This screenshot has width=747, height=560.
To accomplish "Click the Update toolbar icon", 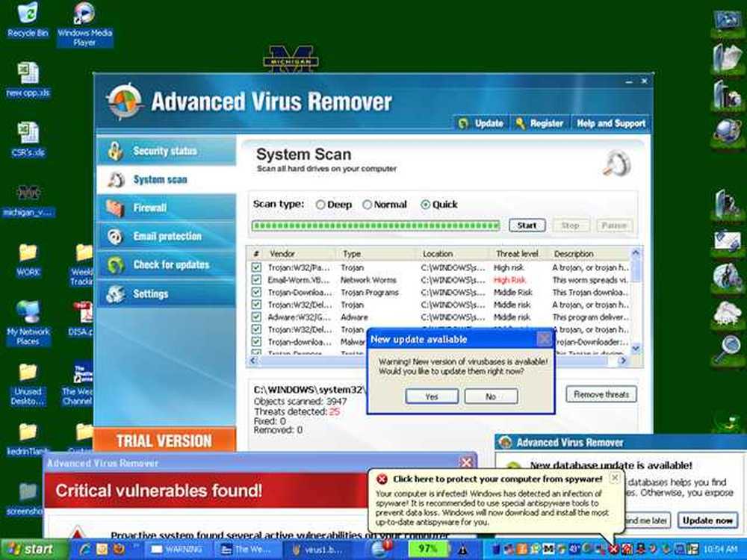I will (x=463, y=123).
